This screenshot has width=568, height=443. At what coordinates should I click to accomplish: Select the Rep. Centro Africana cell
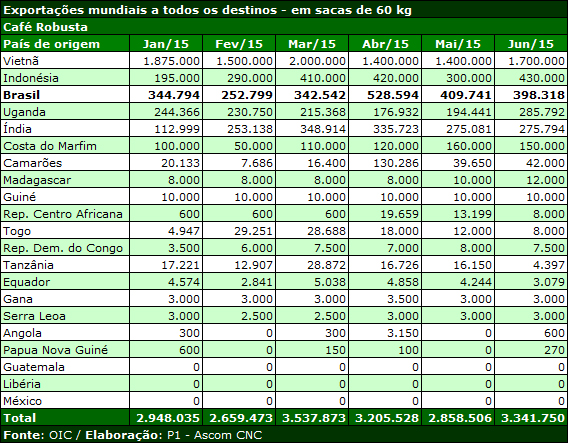point(65,214)
